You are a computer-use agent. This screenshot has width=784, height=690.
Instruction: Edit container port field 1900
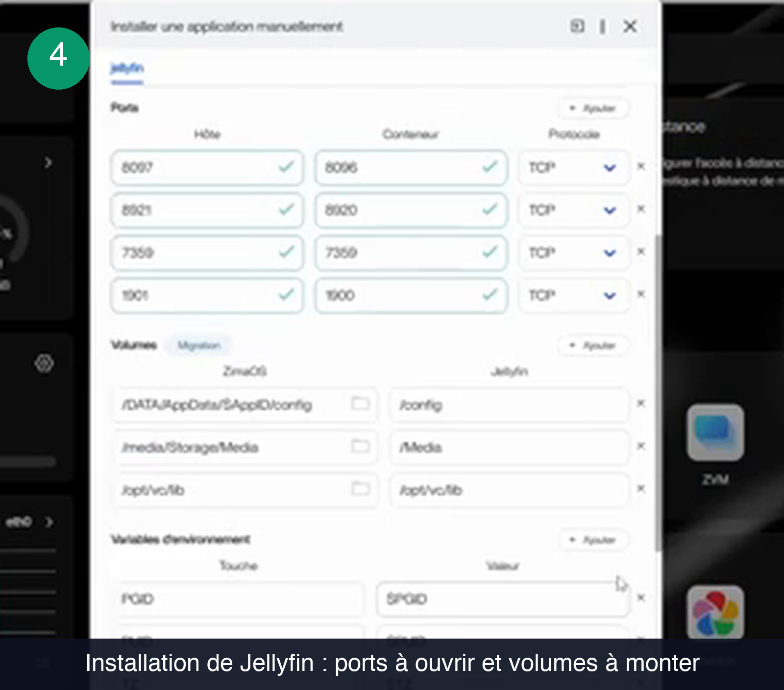[411, 296]
